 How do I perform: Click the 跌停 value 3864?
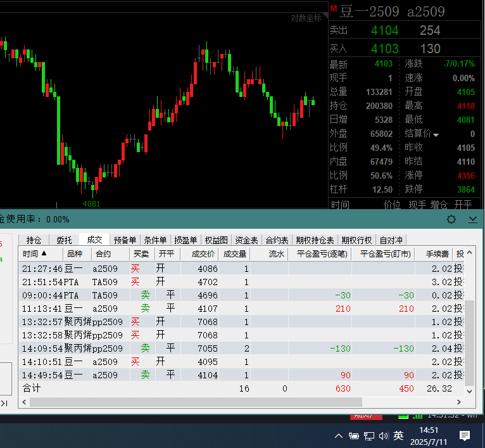click(x=466, y=189)
